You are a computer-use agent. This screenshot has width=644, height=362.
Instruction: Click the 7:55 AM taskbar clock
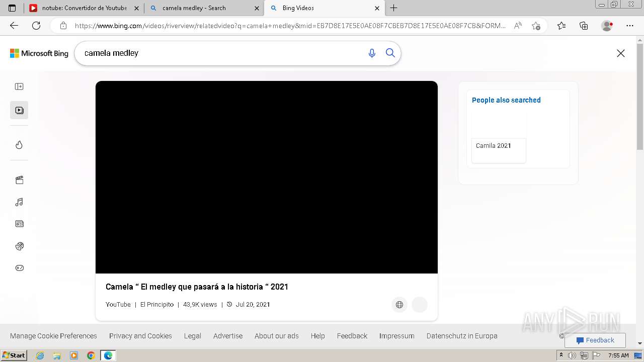pos(618,355)
